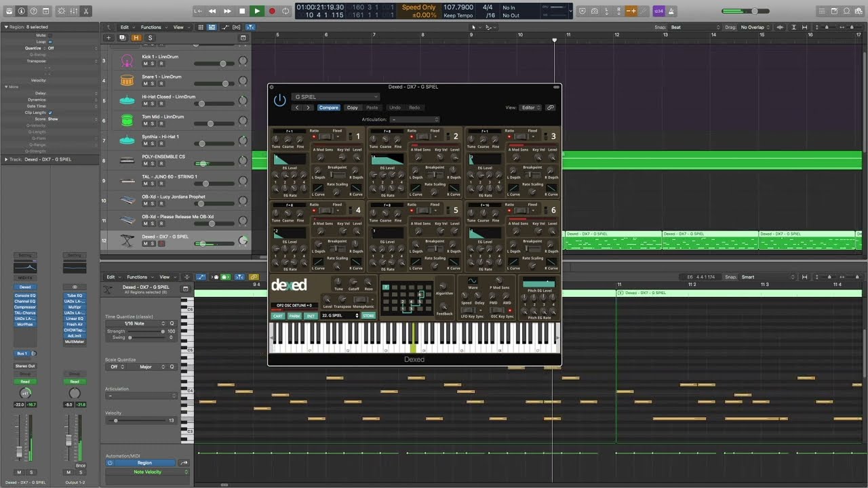
Task: Toggle the Dexed plugin power button
Action: 279,100
